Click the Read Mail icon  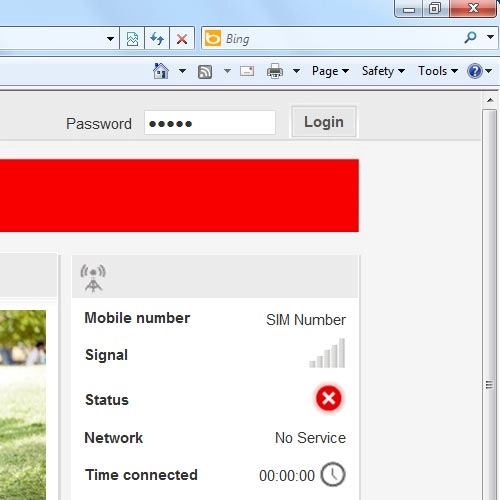[x=247, y=71]
